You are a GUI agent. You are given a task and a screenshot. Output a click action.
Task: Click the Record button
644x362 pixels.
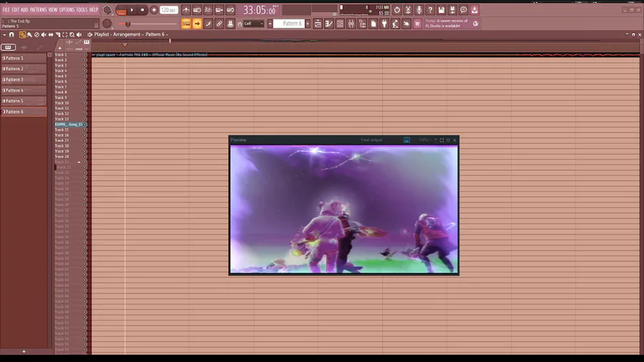click(154, 10)
